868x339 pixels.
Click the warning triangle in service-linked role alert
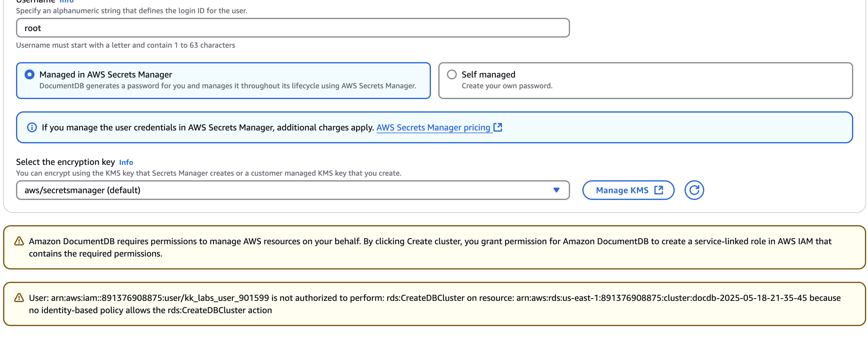pyautogui.click(x=19, y=241)
